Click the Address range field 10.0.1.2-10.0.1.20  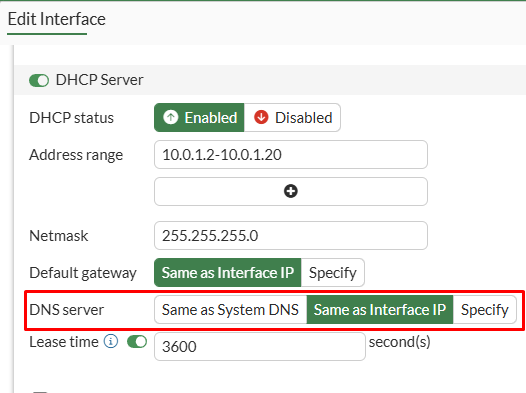291,155
